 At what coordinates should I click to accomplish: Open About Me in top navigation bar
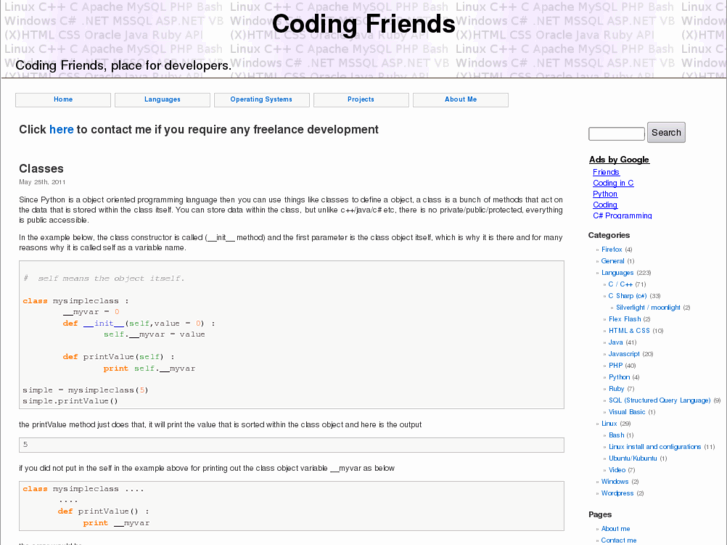point(460,100)
